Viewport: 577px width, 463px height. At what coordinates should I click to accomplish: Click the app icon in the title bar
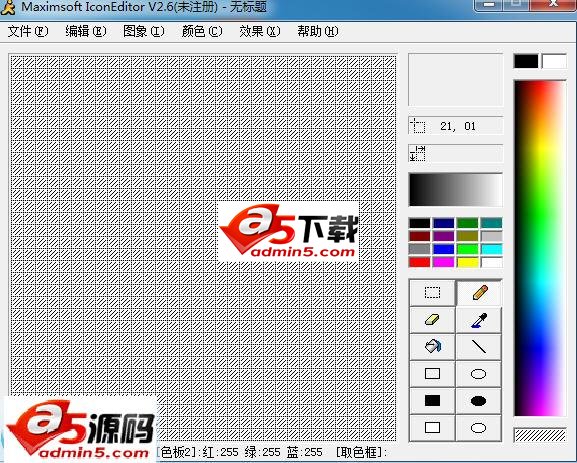pyautogui.click(x=8, y=8)
